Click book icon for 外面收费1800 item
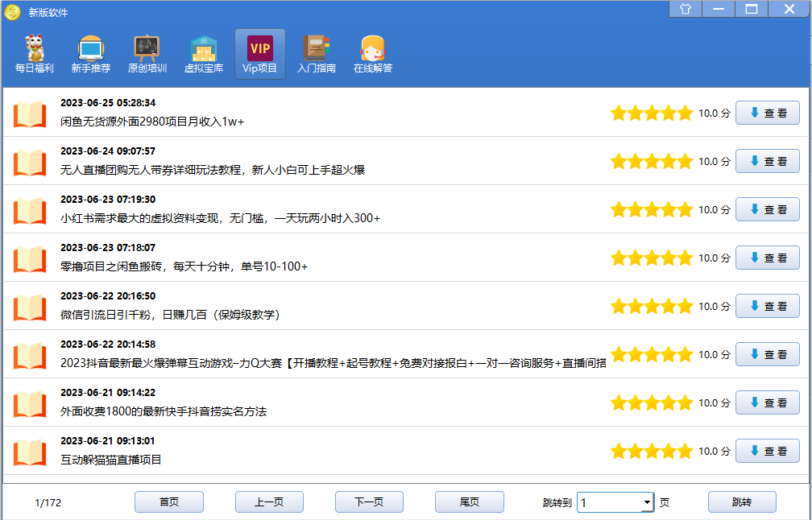Image resolution: width=812 pixels, height=520 pixels. click(x=30, y=404)
